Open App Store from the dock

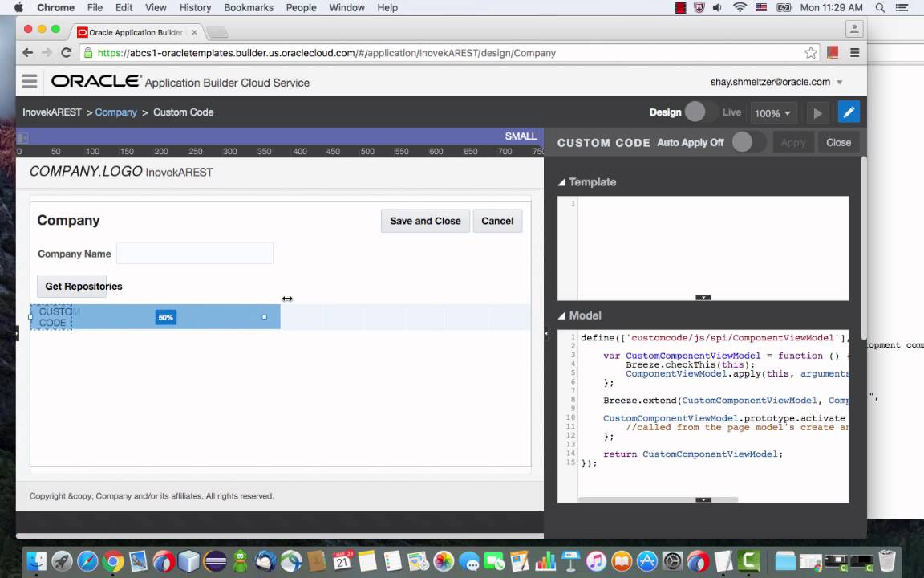[647, 561]
